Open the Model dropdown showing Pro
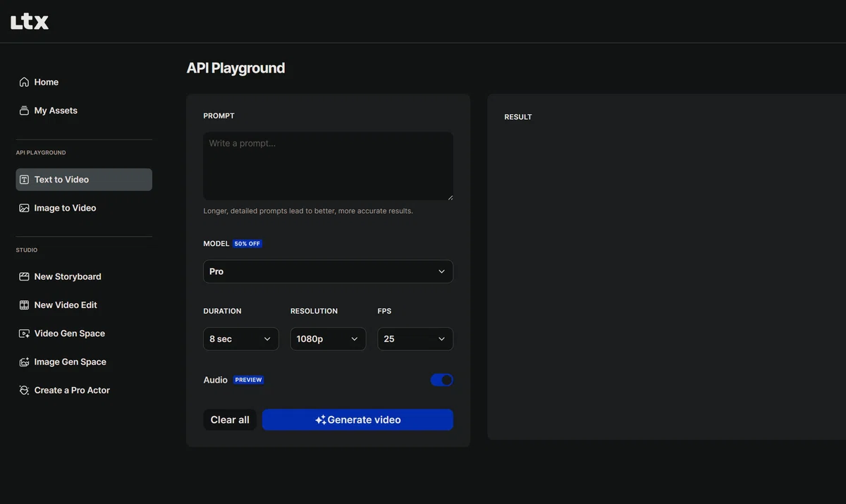 point(328,271)
